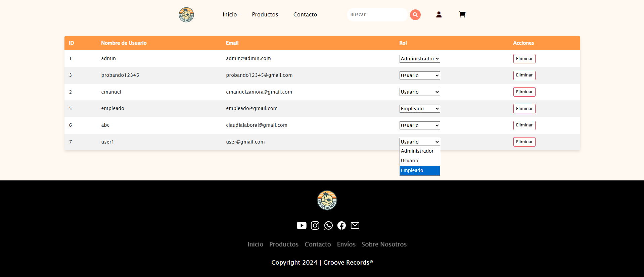The image size is (644, 277).
Task: Click the 'Rol' column header
Action: pos(403,43)
